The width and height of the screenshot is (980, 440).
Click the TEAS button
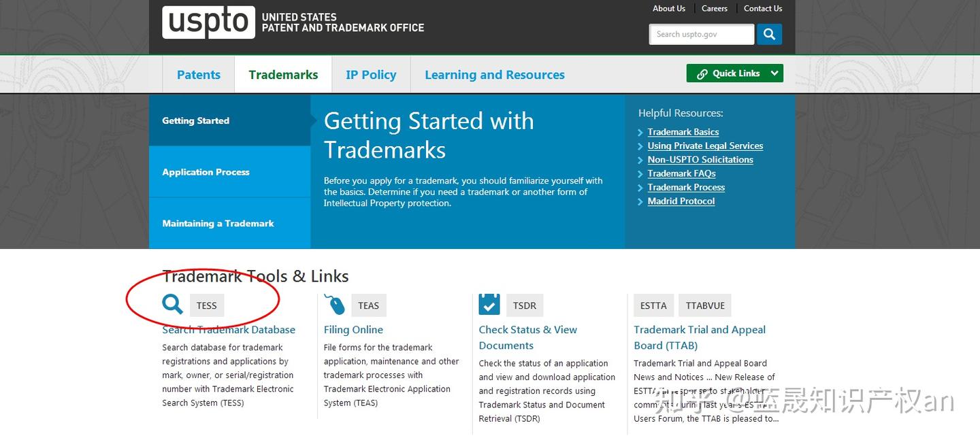coord(369,305)
